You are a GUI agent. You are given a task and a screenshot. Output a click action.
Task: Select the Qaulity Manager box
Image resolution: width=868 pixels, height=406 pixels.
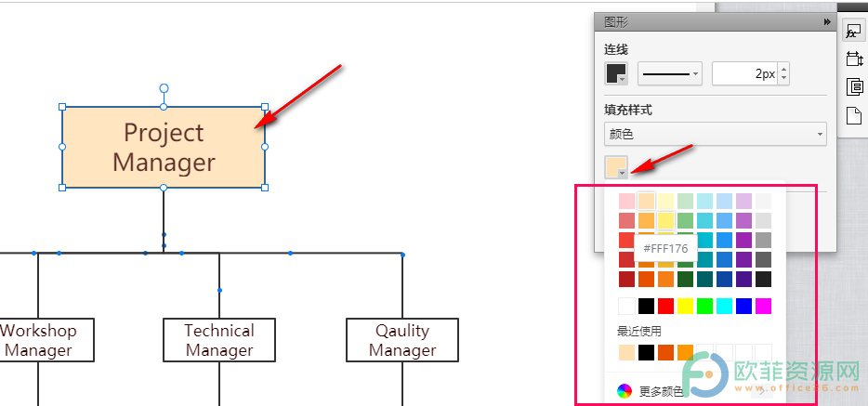(402, 340)
